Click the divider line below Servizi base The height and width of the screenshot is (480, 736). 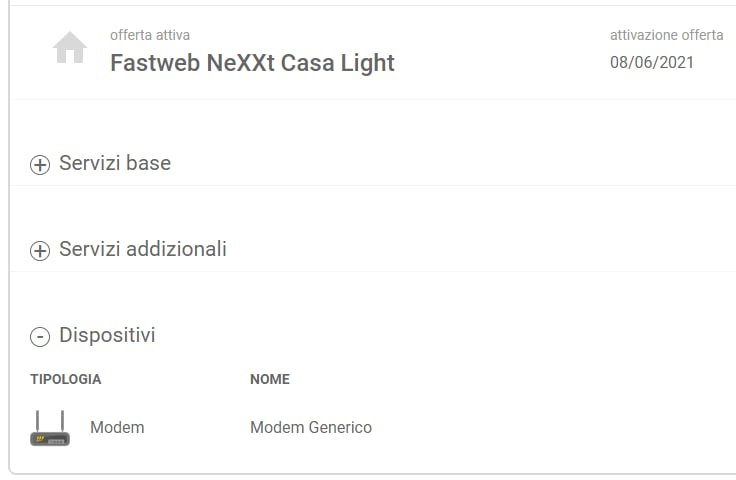coord(372,186)
